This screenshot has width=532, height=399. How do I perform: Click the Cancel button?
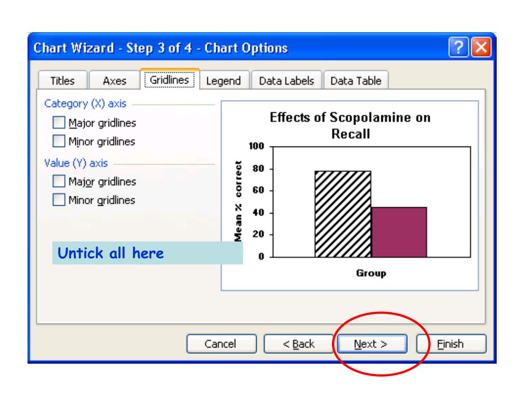(x=221, y=344)
